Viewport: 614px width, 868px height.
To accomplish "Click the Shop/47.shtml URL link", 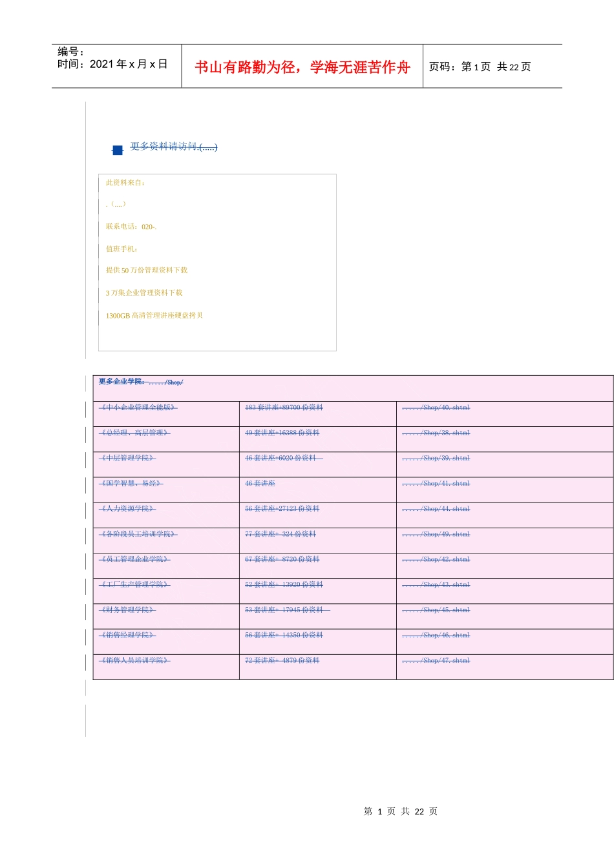I will tap(436, 661).
